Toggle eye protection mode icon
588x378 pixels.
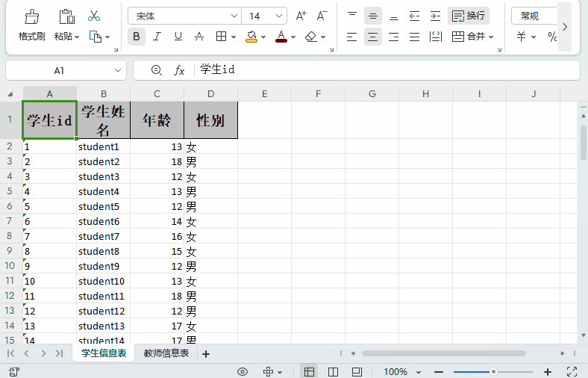tap(243, 371)
